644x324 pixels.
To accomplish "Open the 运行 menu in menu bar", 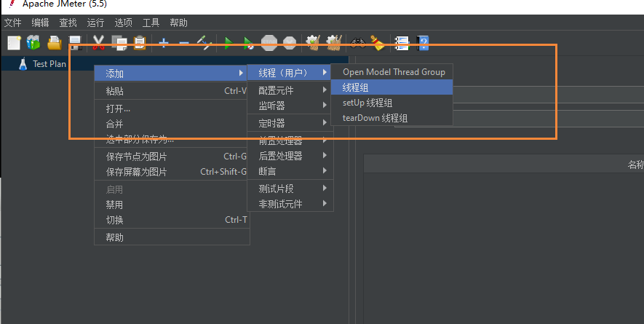I will tap(95, 23).
